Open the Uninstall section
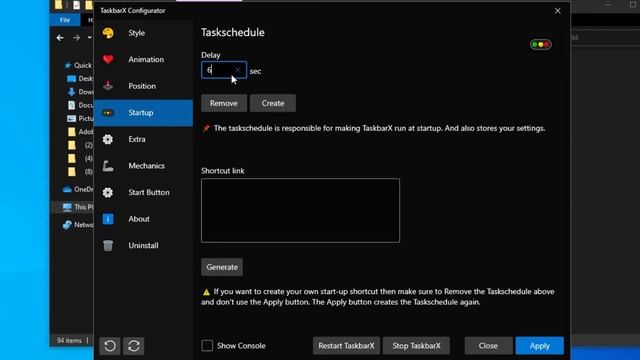640x360 pixels. tap(143, 245)
